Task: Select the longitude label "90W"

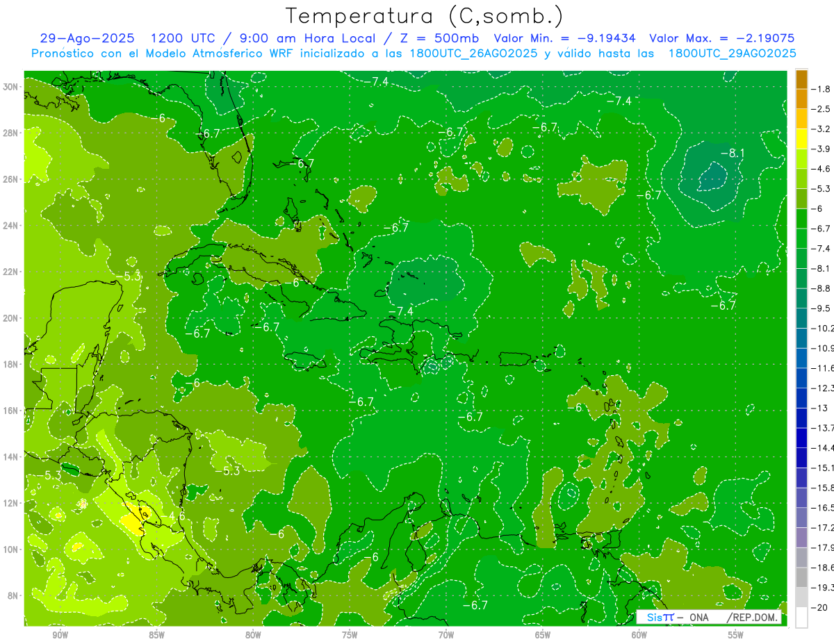Action: pos(60,636)
